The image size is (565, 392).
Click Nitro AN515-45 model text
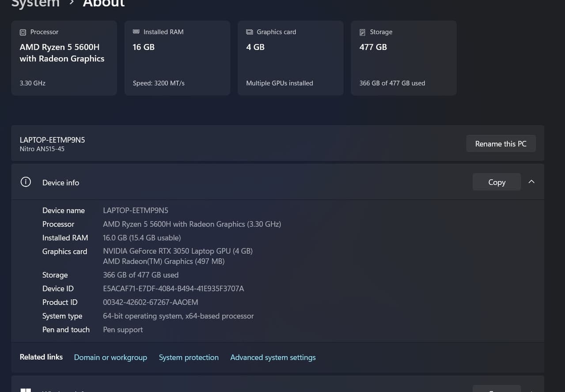(x=42, y=149)
